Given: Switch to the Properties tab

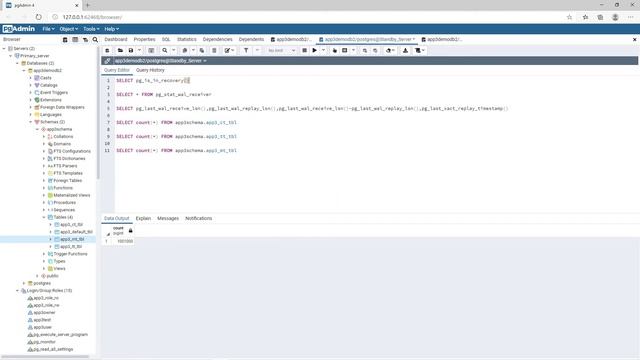Looking at the screenshot, I should point(144,39).
